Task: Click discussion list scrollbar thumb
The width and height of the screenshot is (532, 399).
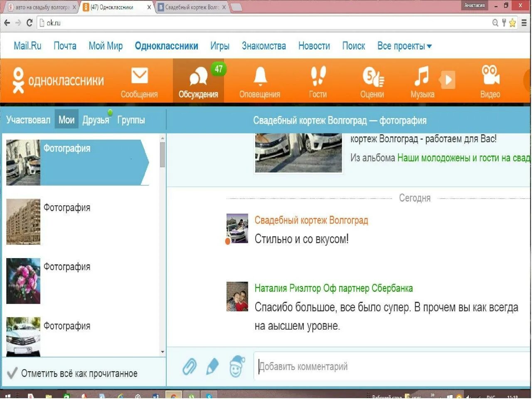Action: pyautogui.click(x=163, y=155)
